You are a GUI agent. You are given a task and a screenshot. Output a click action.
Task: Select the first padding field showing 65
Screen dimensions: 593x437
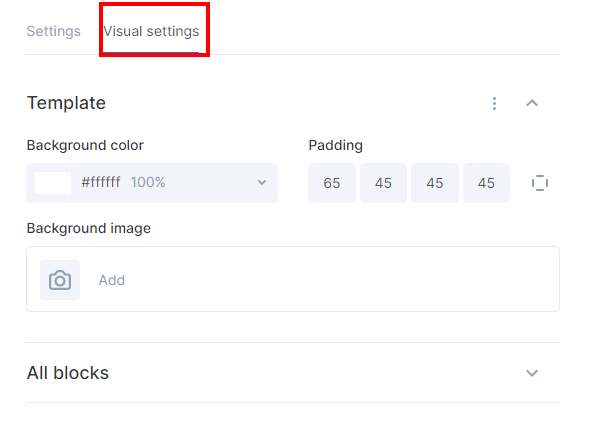coord(332,183)
